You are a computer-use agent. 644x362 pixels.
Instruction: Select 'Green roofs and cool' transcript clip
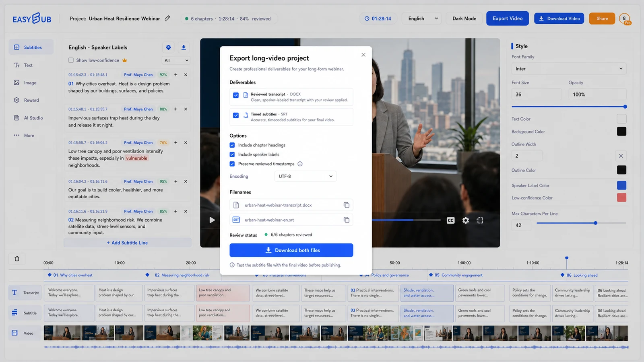[479, 293]
